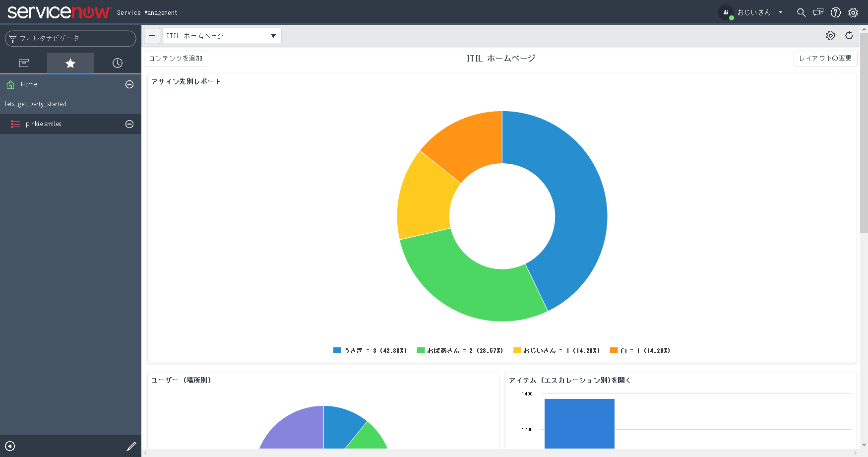Click the green Home icon in favorites
This screenshot has height=457, width=868.
(x=10, y=84)
